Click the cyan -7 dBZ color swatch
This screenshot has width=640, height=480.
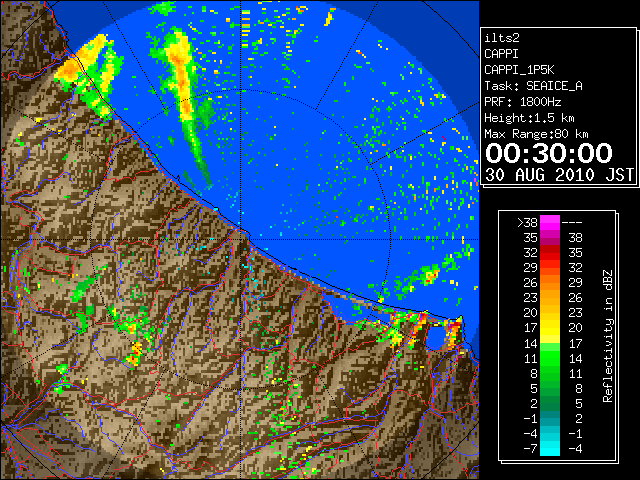[550, 448]
